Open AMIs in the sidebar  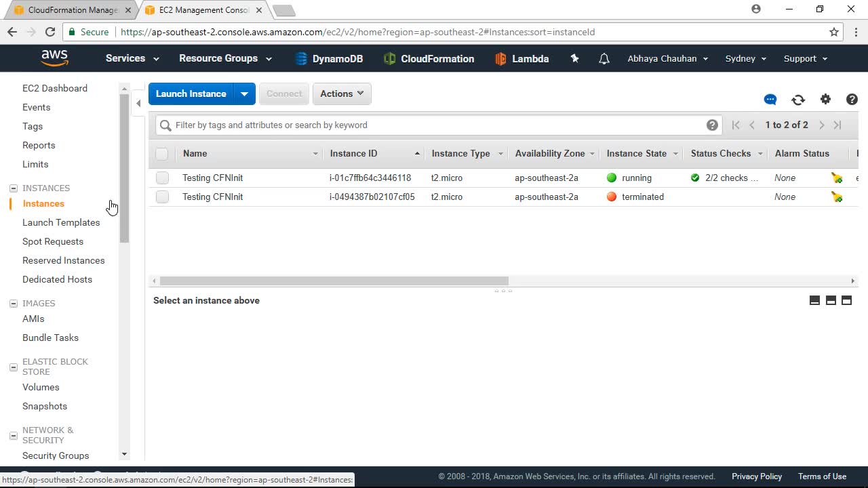(33, 319)
